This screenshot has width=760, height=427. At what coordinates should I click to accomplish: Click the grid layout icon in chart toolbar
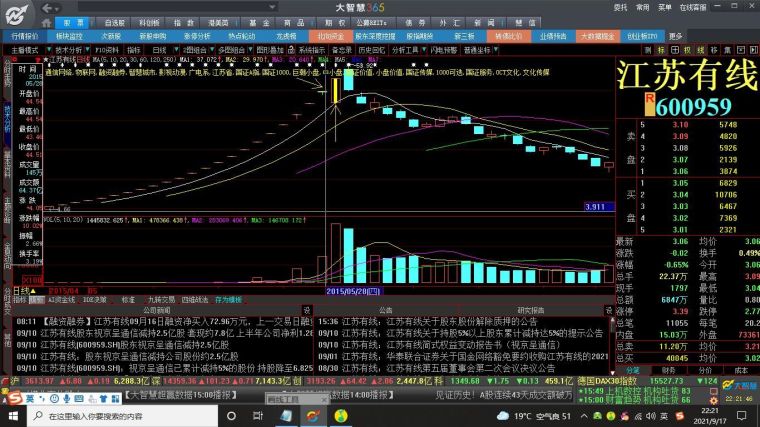tap(675, 50)
